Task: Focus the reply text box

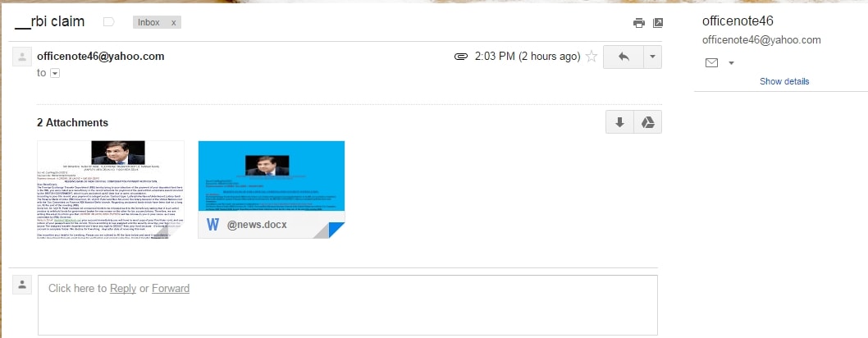Action: click(x=348, y=305)
